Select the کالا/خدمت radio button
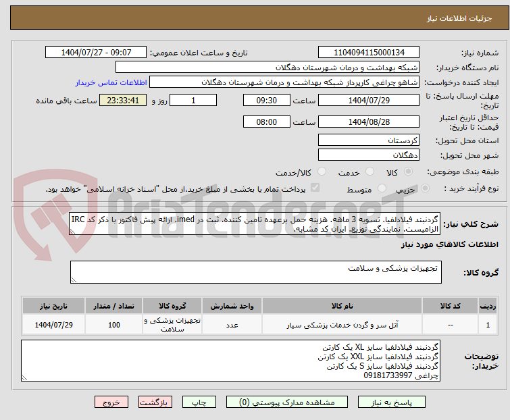The height and width of the screenshot is (420, 510). (x=322, y=172)
